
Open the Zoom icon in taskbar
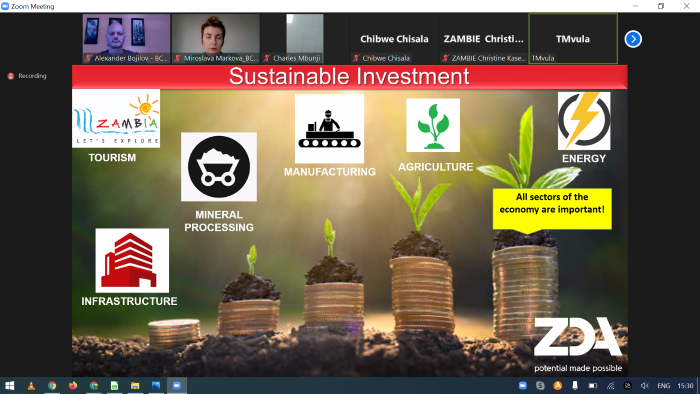pyautogui.click(x=177, y=386)
